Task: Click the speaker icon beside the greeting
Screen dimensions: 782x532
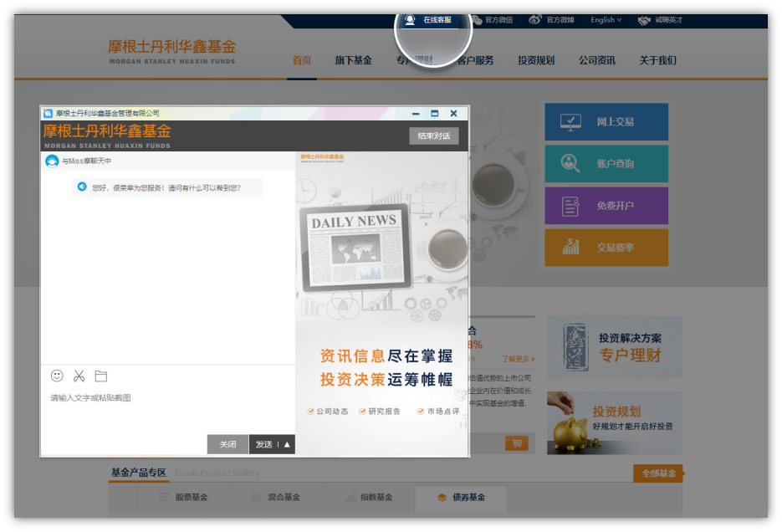Action: pyautogui.click(x=82, y=187)
